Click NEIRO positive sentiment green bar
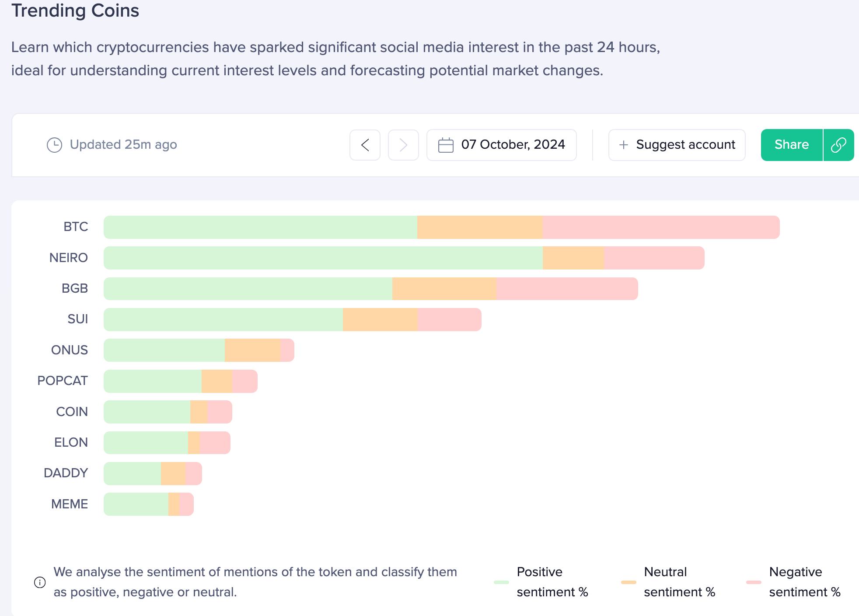Viewport: 859px width, 616px height. point(323,258)
